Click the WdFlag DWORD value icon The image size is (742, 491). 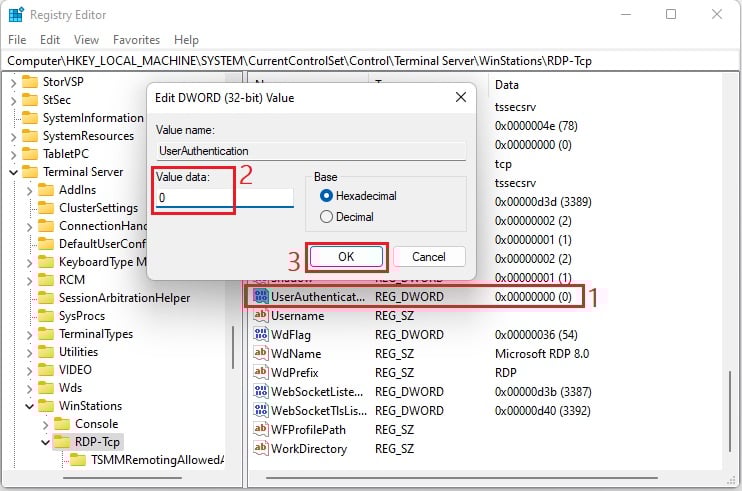[260, 334]
